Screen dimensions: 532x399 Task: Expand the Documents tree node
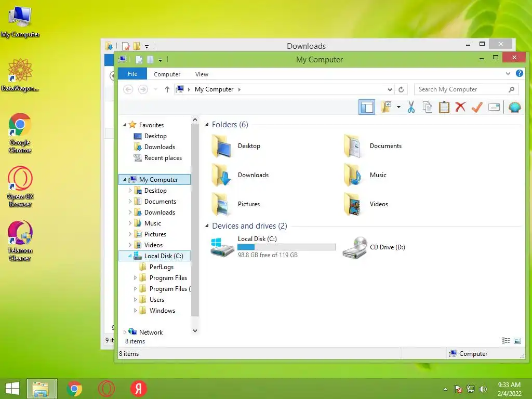130,201
